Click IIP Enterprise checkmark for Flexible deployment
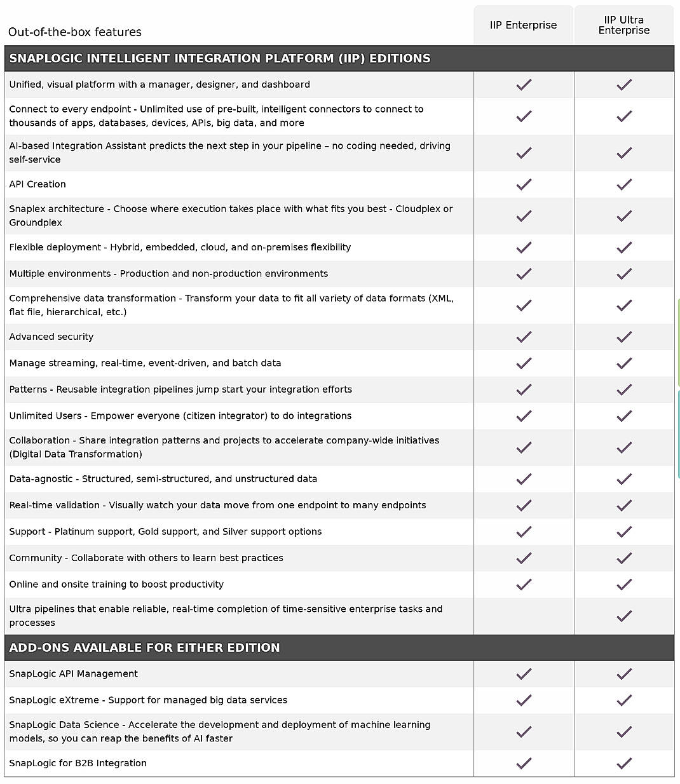The height and width of the screenshot is (784, 680). tap(524, 247)
